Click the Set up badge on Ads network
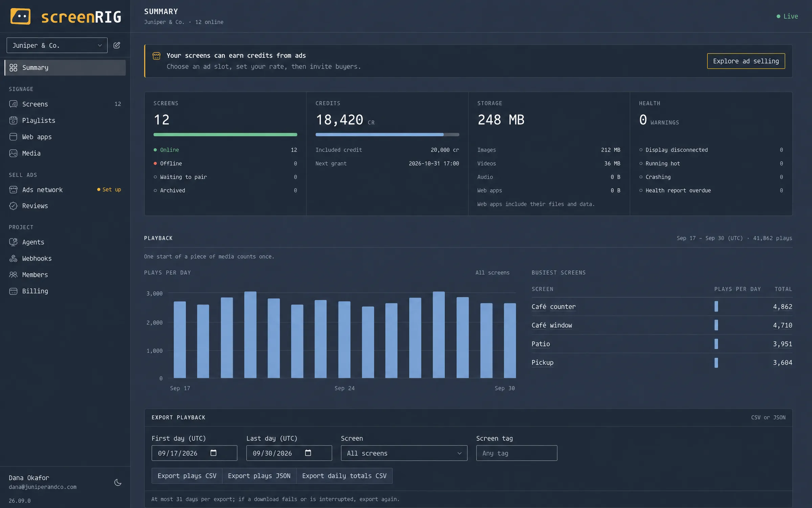 click(109, 190)
